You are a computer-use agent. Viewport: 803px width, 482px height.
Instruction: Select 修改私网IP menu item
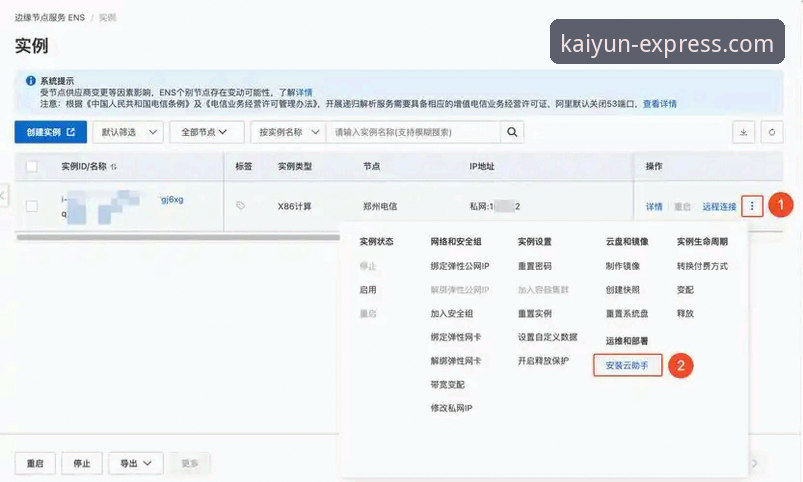pos(451,408)
